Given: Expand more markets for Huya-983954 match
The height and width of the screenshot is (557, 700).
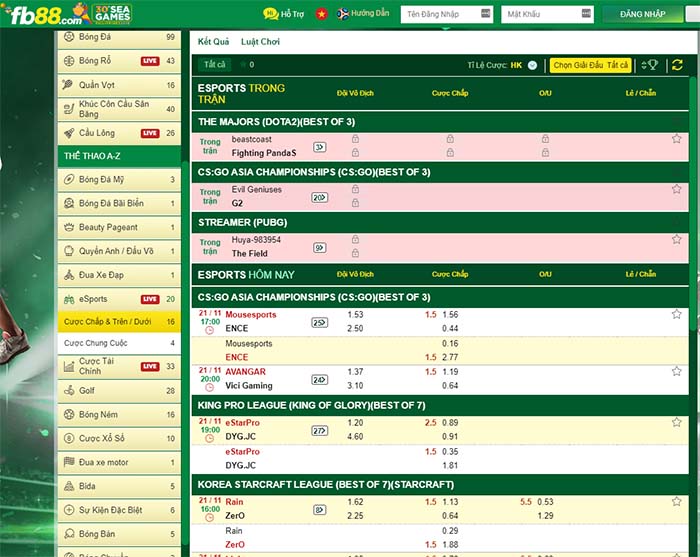Looking at the screenshot, I should point(320,248).
